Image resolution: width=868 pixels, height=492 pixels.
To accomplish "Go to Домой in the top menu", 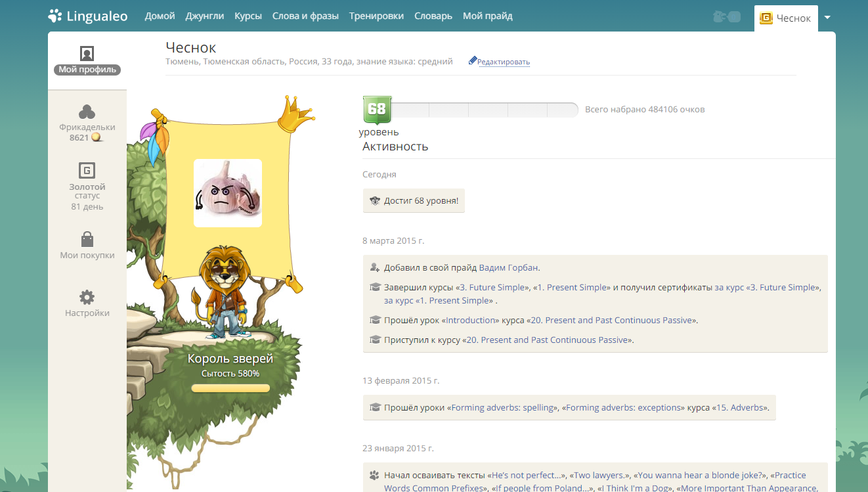I will point(160,16).
